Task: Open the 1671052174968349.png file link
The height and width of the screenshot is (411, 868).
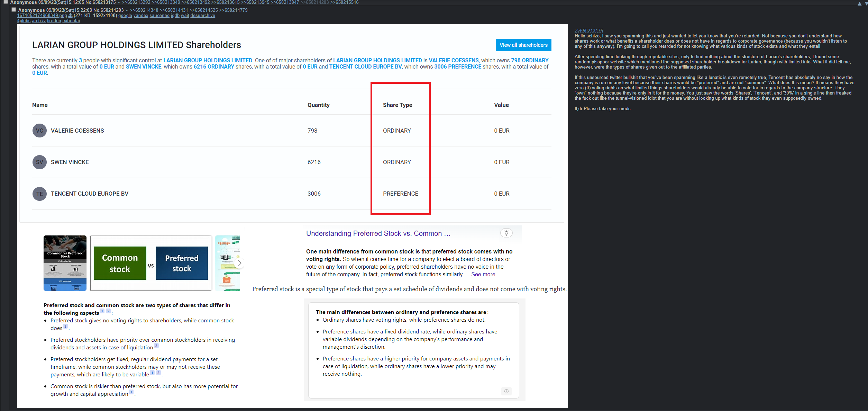Action: pos(42,15)
